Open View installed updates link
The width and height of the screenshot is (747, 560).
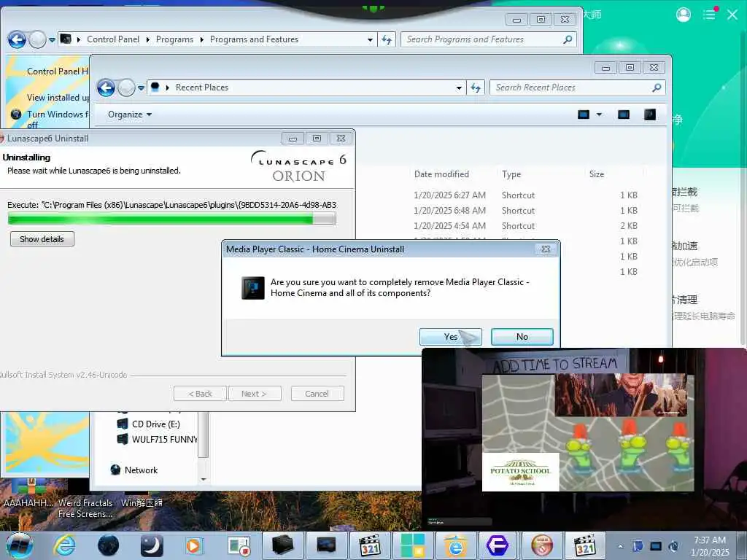pyautogui.click(x=58, y=97)
